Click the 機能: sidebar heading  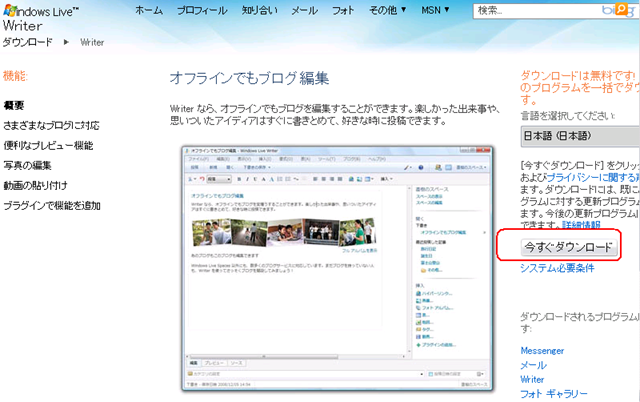15,76
